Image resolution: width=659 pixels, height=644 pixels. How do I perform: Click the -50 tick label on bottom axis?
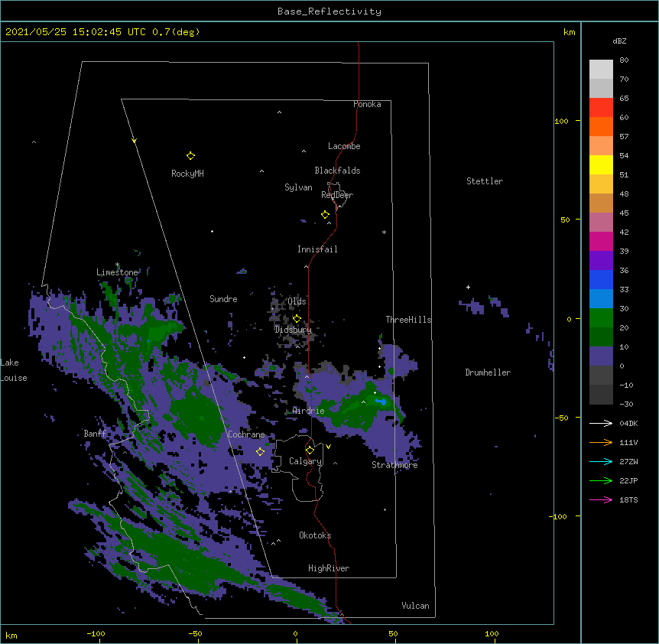(195, 633)
